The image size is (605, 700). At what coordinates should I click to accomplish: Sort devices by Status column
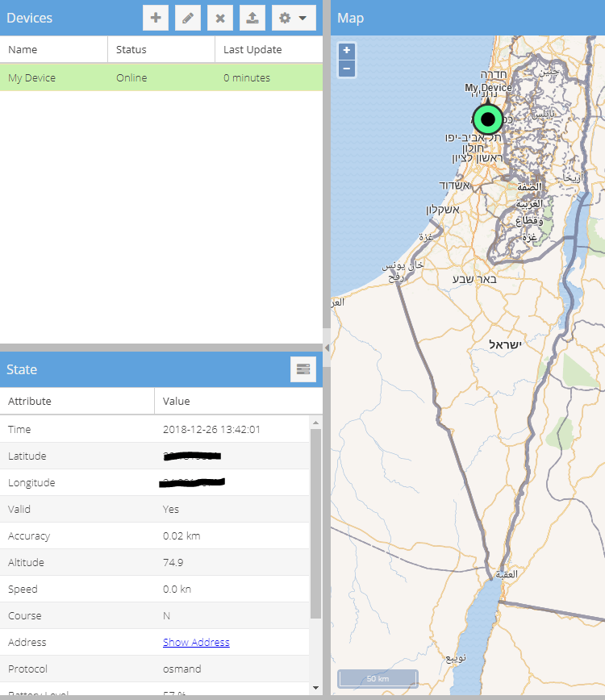pyautogui.click(x=161, y=49)
